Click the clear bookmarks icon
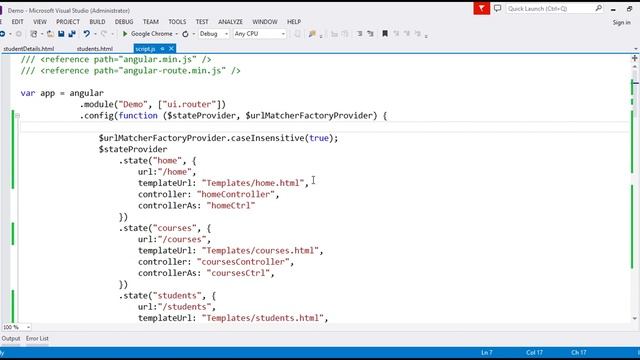This screenshot has width=640, height=360. click(417, 34)
